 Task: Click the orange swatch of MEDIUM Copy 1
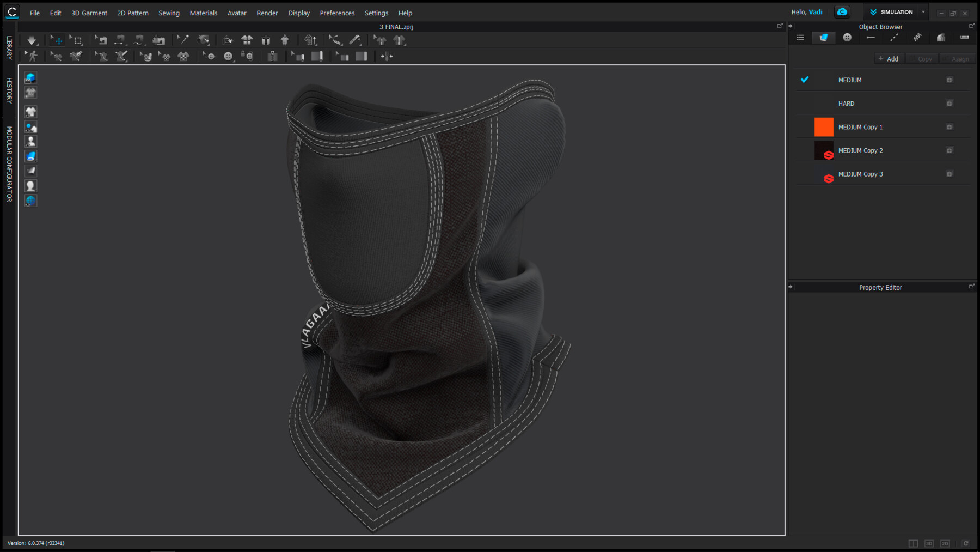[824, 126]
